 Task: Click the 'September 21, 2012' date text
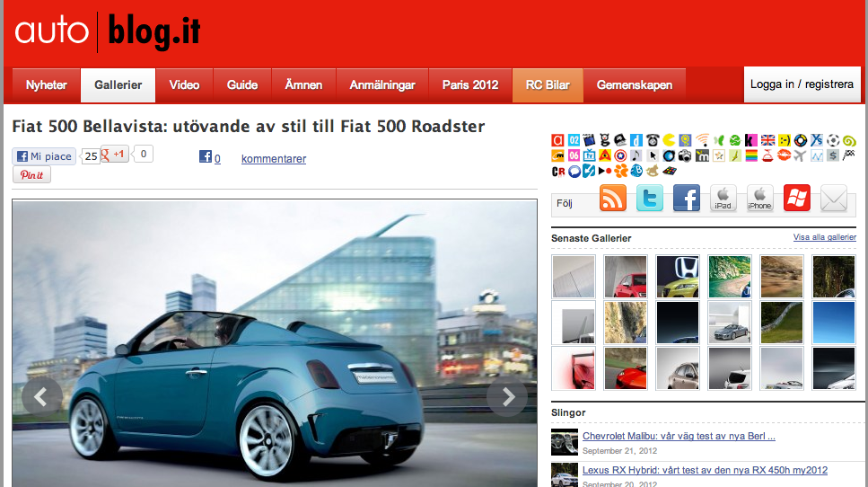point(619,451)
